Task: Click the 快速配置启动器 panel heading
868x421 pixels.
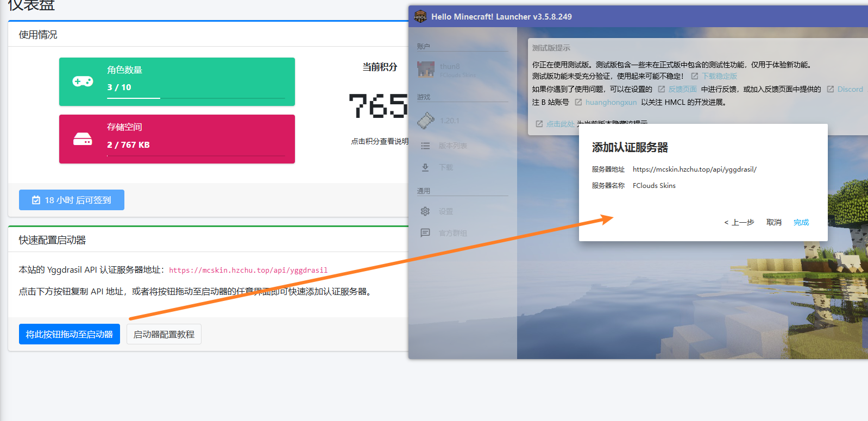Action: click(x=53, y=240)
